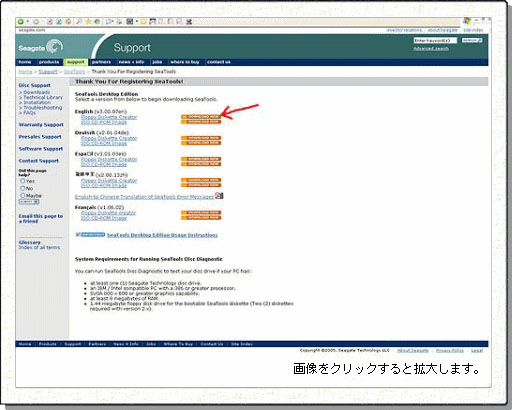Open Disc Support in the sidebar
The image size is (512, 410).
click(35, 85)
